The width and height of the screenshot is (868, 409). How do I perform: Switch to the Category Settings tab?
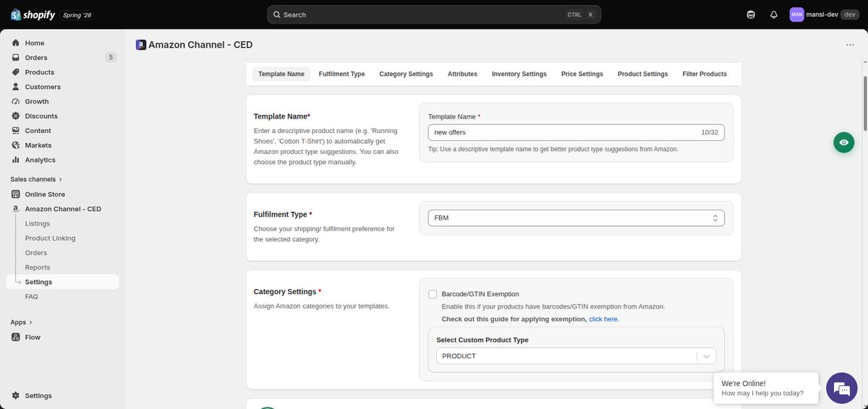click(x=406, y=74)
